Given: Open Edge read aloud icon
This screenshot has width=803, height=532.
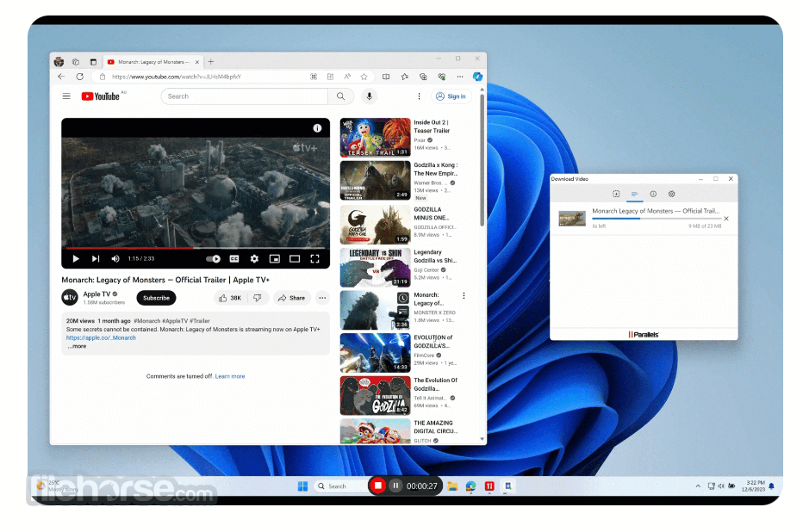Looking at the screenshot, I should 347,77.
